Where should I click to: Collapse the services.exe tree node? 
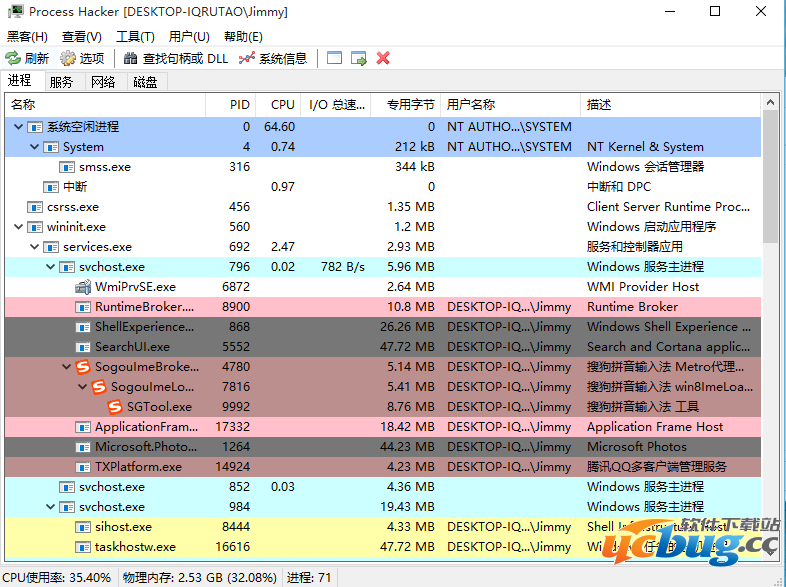[35, 247]
